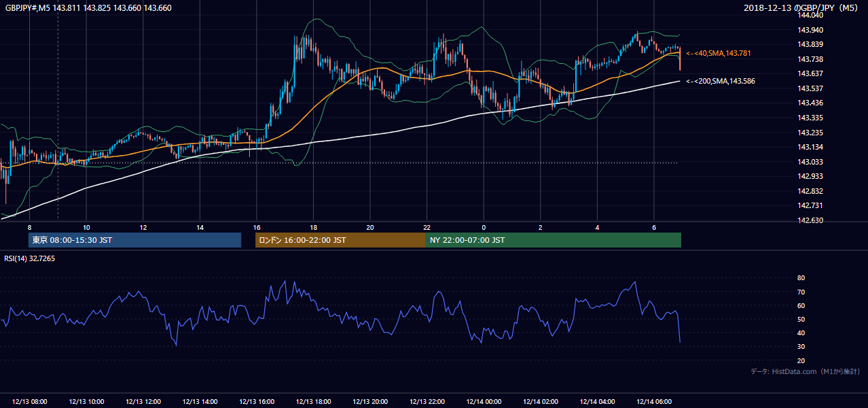Select the Tokyo 08:00-15:30 JST session bar
The width and height of the screenshot is (868, 408).
(x=134, y=240)
